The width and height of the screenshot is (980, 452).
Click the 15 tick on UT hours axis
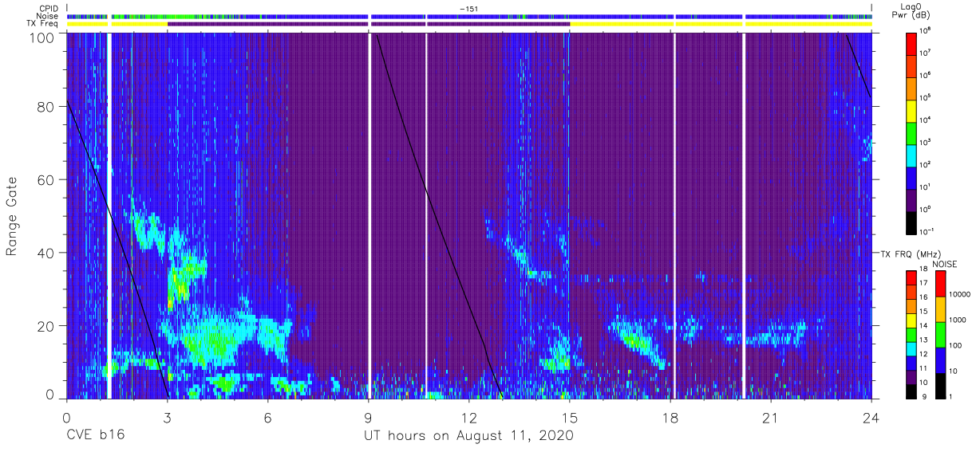(570, 418)
